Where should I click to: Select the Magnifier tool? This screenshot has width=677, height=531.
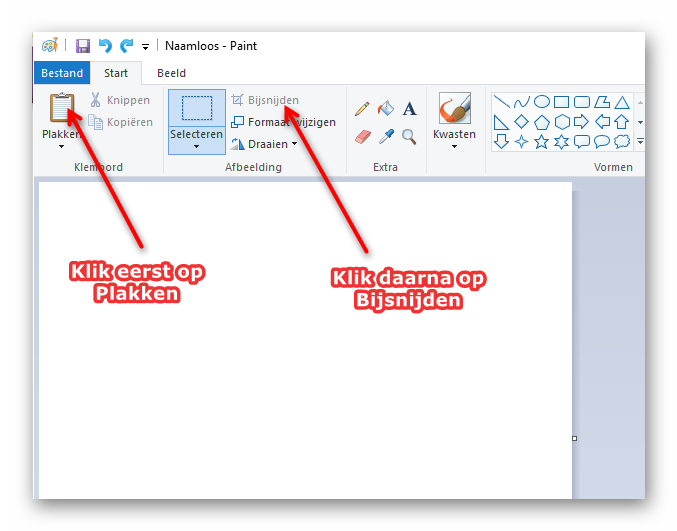[x=409, y=135]
